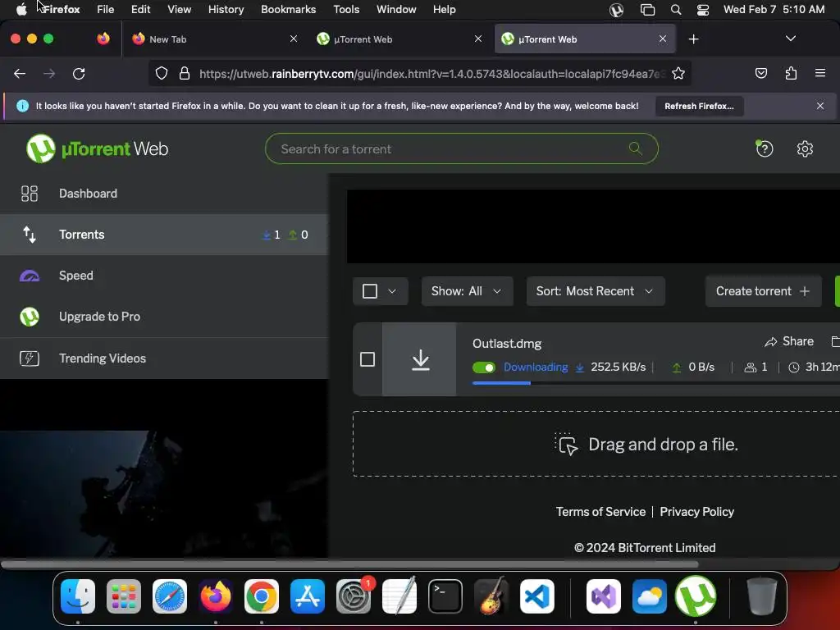
Task: Open the Sort: Most Recent dropdown
Action: pyautogui.click(x=596, y=291)
